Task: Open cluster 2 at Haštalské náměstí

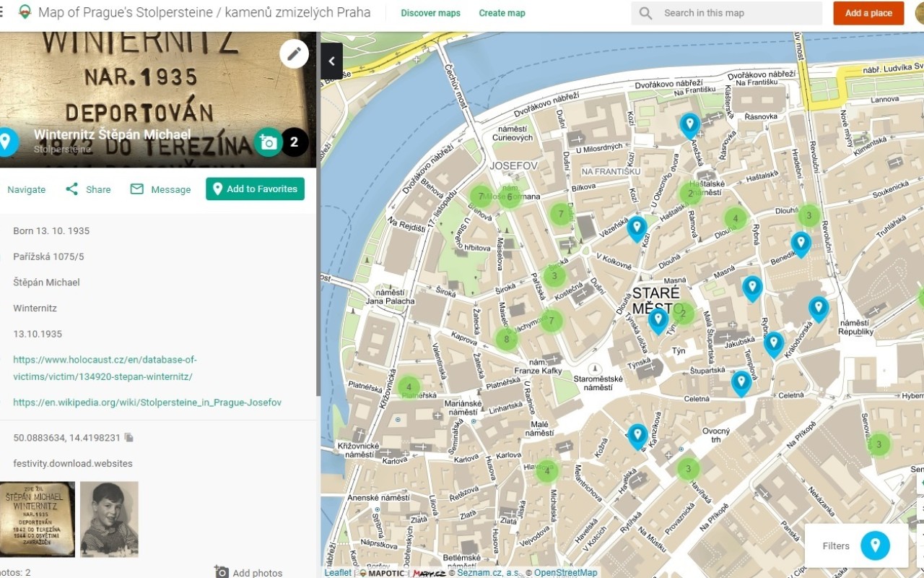Action: (x=691, y=193)
